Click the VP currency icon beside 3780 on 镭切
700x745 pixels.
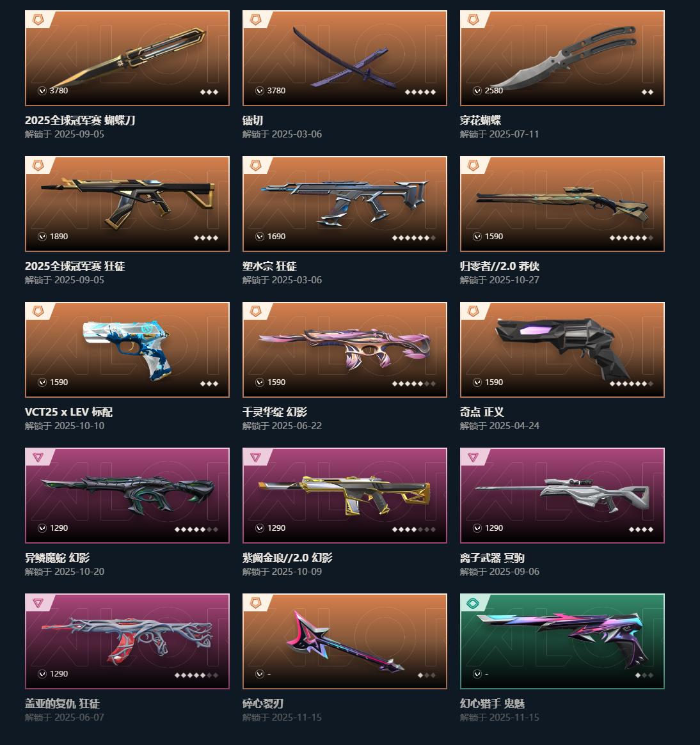(260, 91)
